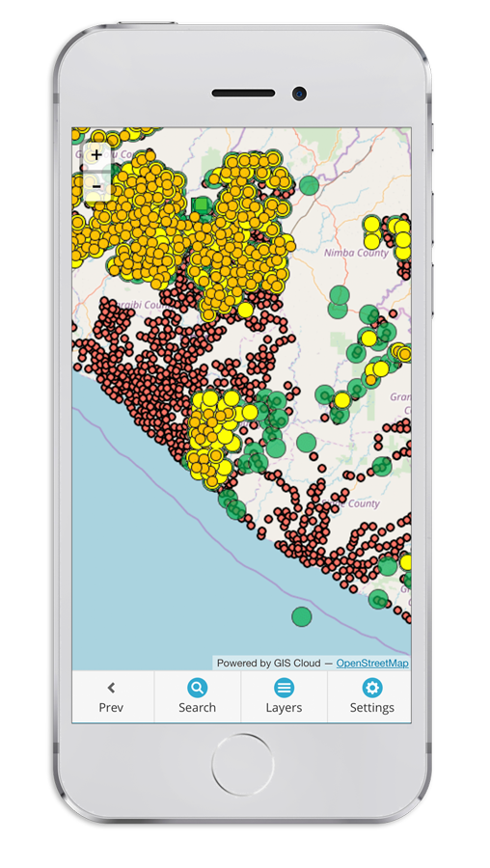Click the Powered by GIS Cloud text
Screen dimensions: 490x868
click(x=268, y=664)
